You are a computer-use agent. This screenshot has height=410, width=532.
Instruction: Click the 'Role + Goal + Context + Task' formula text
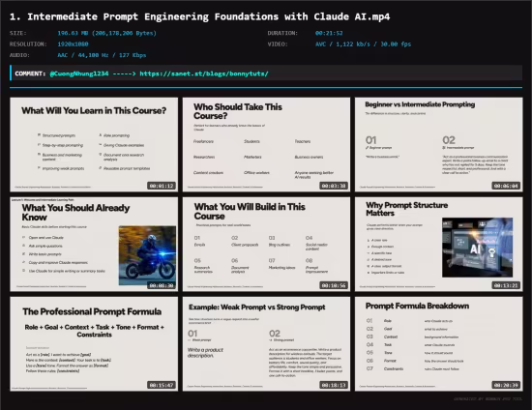coord(94,331)
